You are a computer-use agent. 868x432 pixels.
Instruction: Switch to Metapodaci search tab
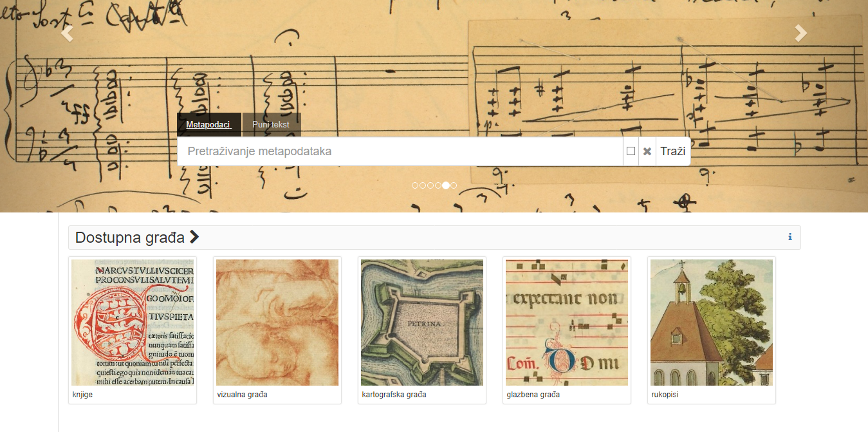pyautogui.click(x=208, y=125)
